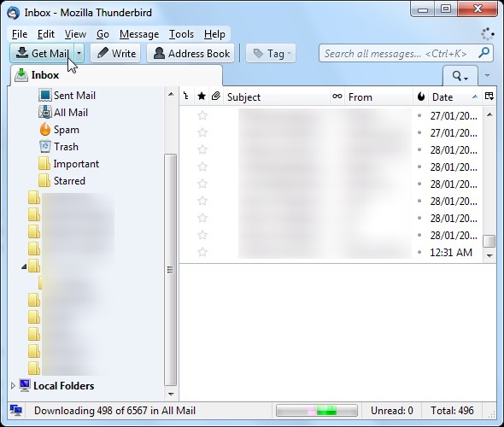Click the folder pane scrollbar thumb
The image size is (504, 427).
[x=170, y=270]
